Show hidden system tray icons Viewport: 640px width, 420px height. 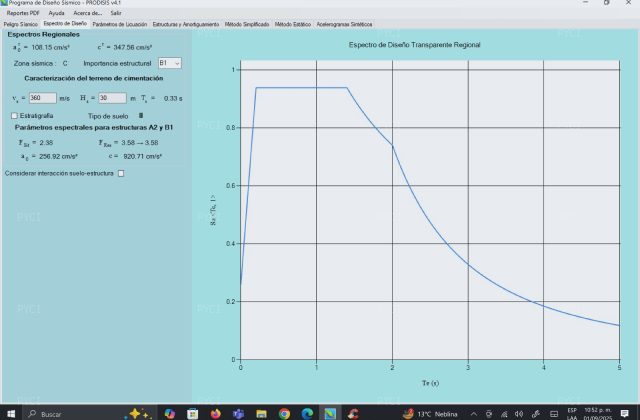pos(473,414)
